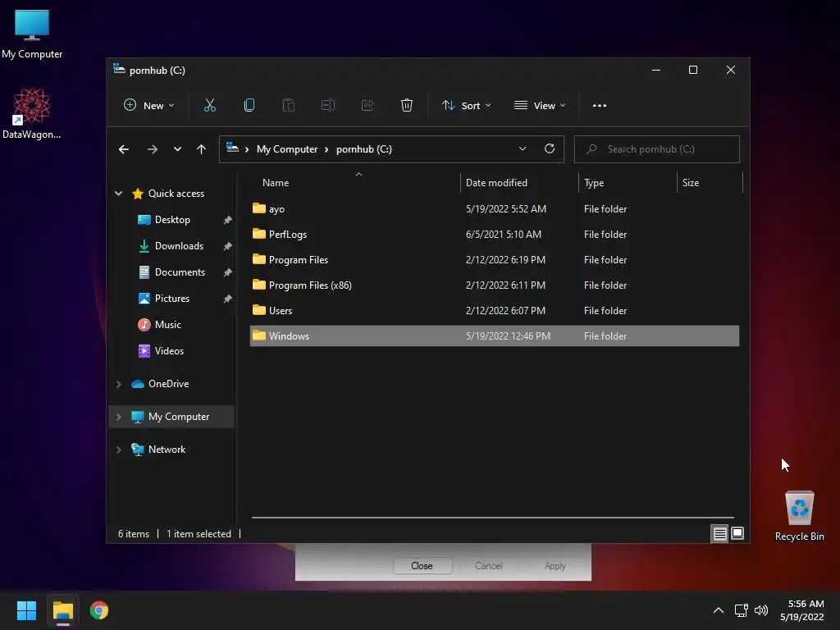The width and height of the screenshot is (840, 630).
Task: Open the See more ellipsis menu
Action: (600, 106)
